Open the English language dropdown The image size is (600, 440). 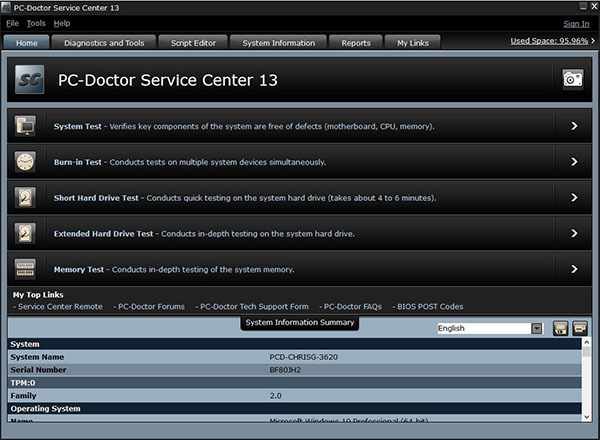pos(536,328)
